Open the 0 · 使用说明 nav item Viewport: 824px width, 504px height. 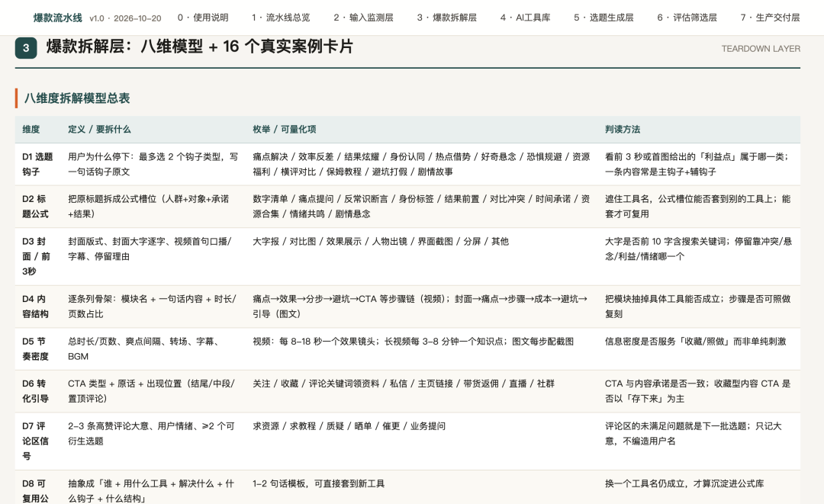point(203,18)
